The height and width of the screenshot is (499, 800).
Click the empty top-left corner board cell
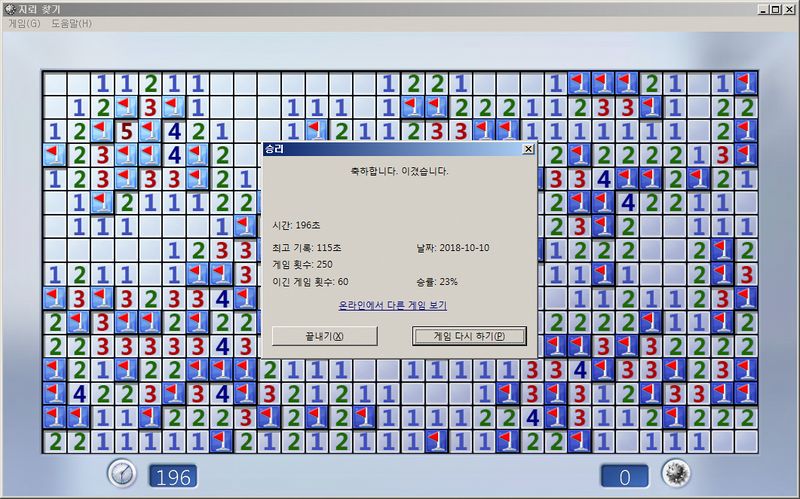[x=55, y=83]
